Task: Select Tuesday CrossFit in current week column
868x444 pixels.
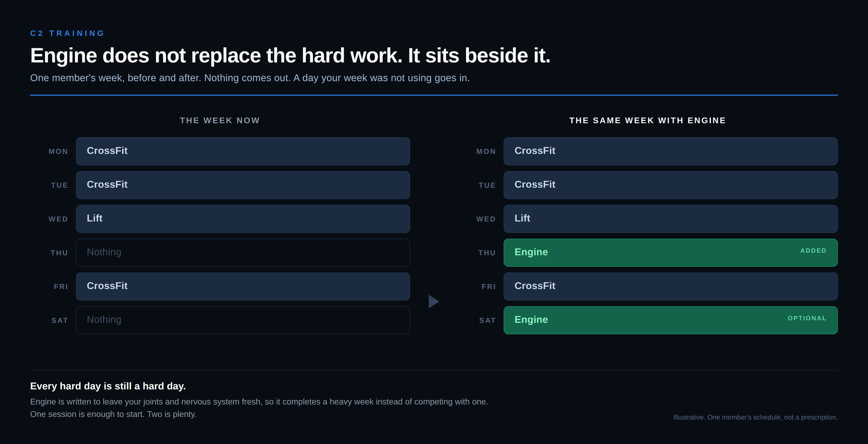Action: coord(243,185)
